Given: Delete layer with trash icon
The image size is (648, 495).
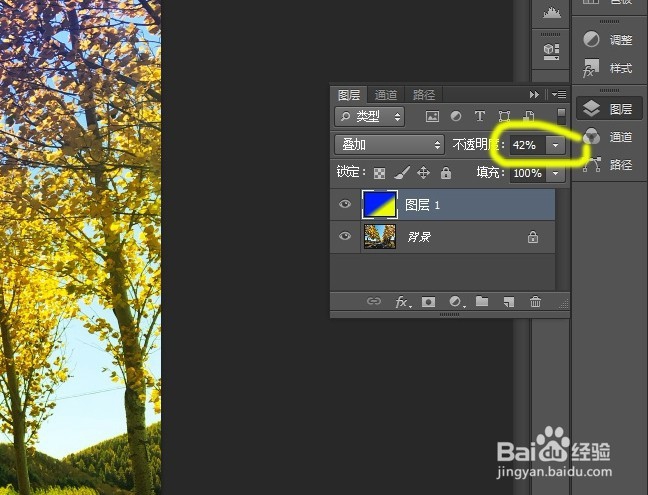Looking at the screenshot, I should (535, 302).
